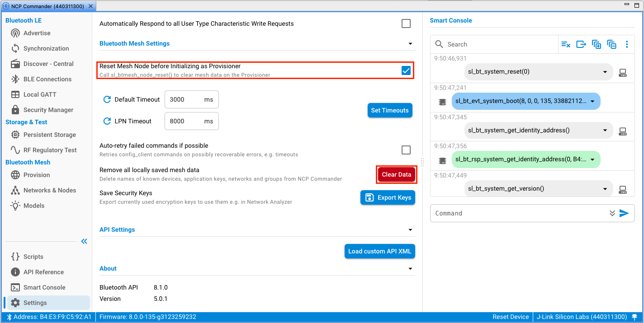This screenshot has width=644, height=323.
Task: Reset the LPN Timeout value icon
Action: coord(107,121)
